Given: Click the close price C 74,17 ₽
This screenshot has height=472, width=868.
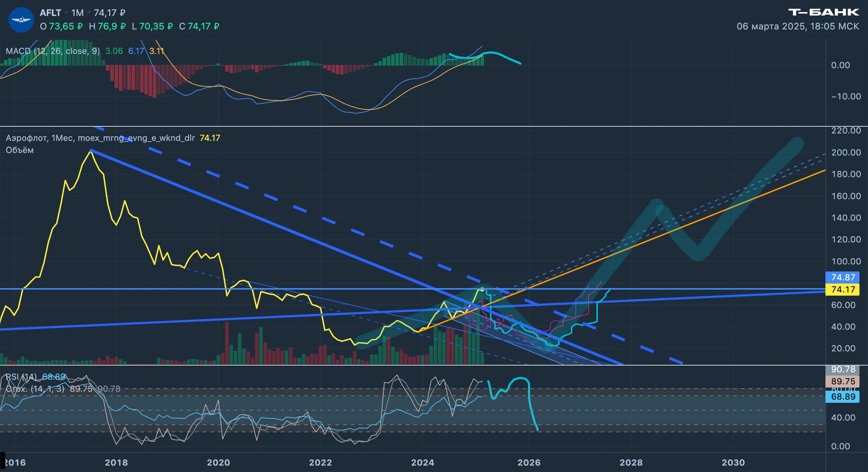Looking at the screenshot, I should click(x=199, y=26).
